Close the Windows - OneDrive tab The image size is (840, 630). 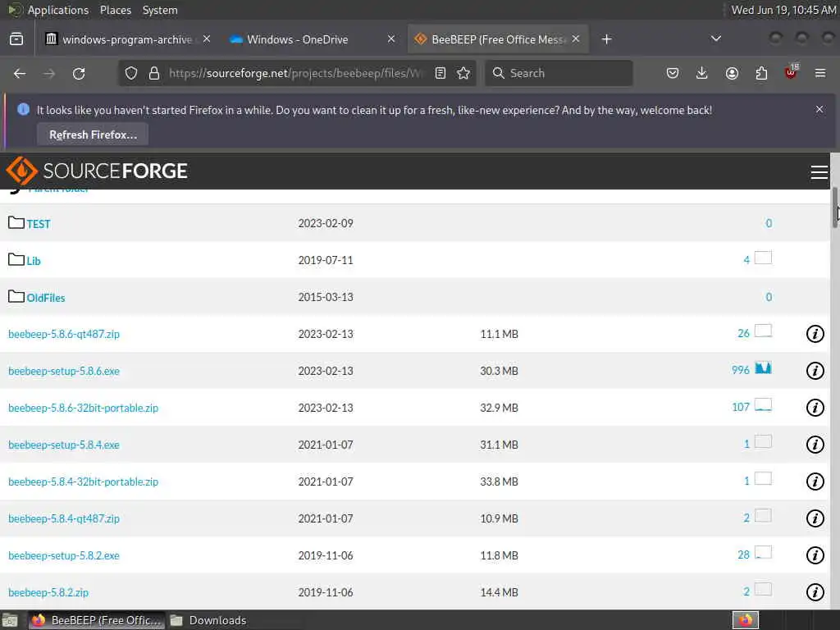click(x=391, y=39)
